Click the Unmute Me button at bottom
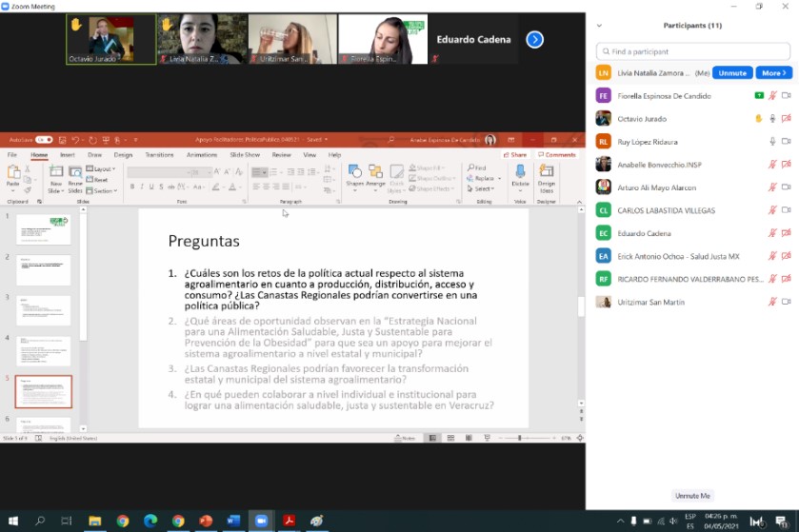The height and width of the screenshot is (532, 799). point(692,496)
